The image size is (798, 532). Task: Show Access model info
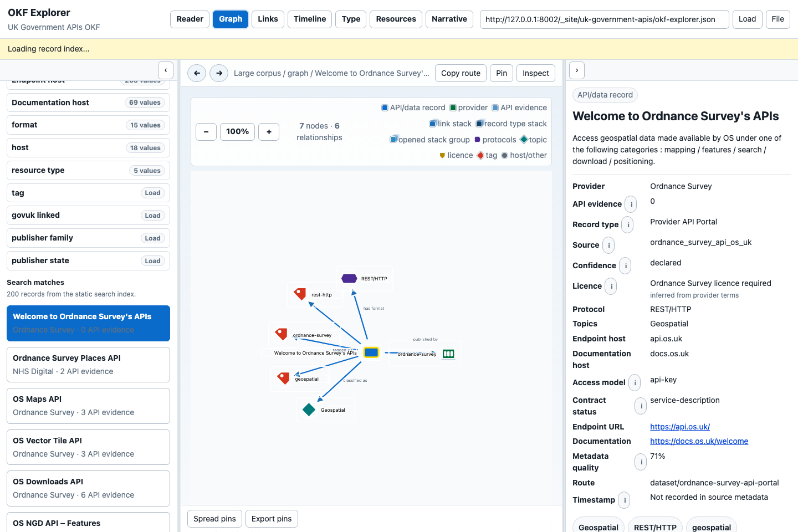pyautogui.click(x=635, y=382)
